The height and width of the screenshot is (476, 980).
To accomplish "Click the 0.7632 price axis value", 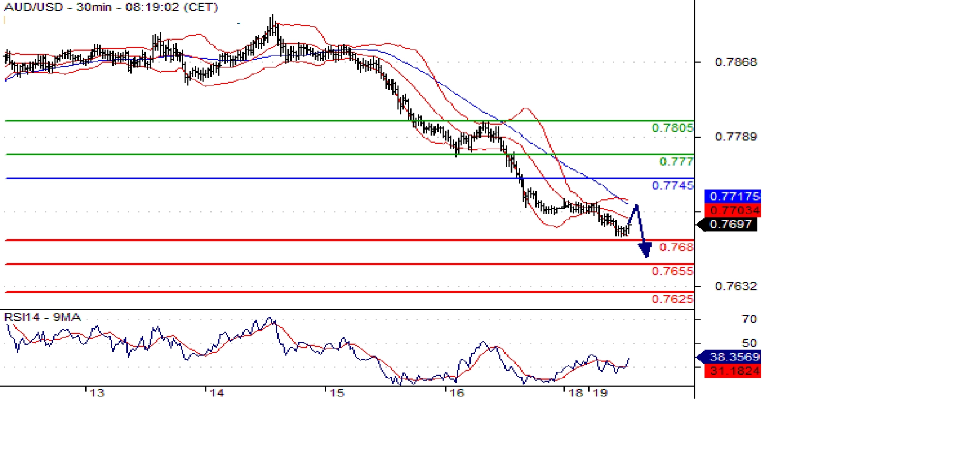I will [736, 286].
